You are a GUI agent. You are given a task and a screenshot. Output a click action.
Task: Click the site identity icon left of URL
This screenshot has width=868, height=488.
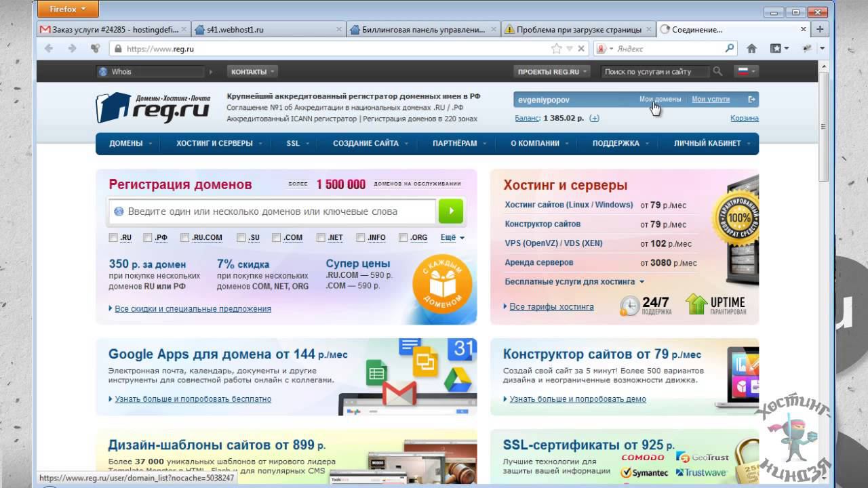pyautogui.click(x=118, y=49)
